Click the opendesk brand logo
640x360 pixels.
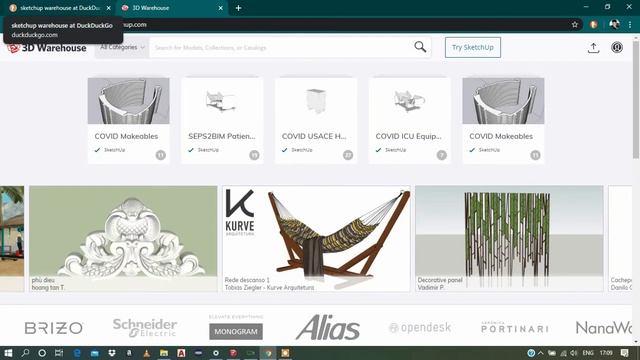[420, 327]
